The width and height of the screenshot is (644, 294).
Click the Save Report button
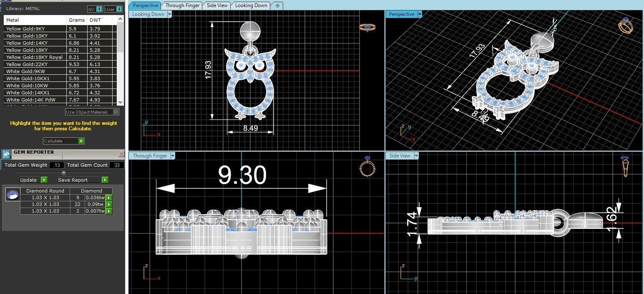(x=83, y=180)
